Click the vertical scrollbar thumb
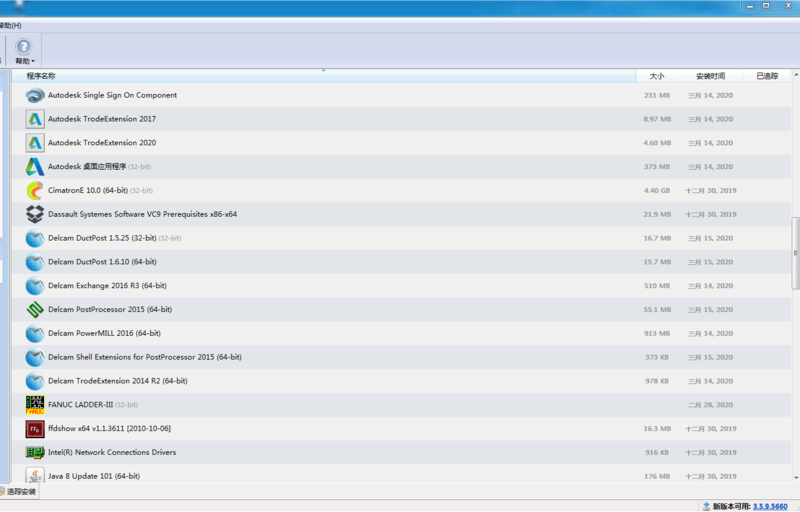Screen dimensions: 800x512 pos(795,253)
